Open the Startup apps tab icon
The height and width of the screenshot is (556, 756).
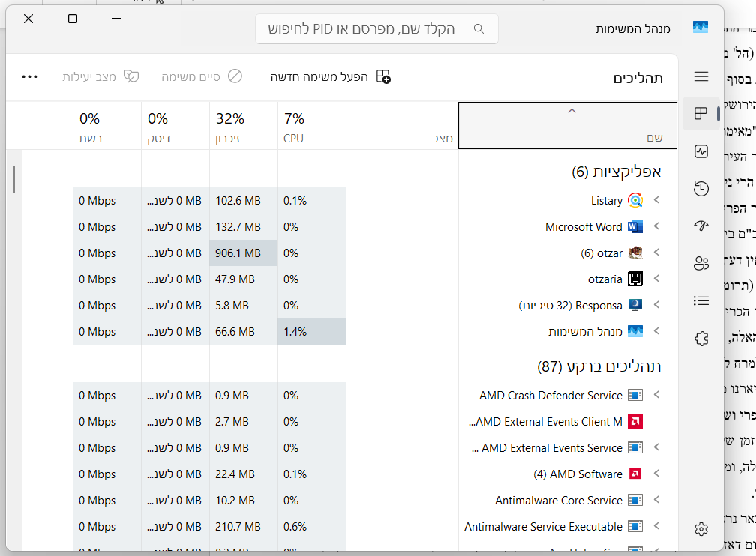(701, 226)
